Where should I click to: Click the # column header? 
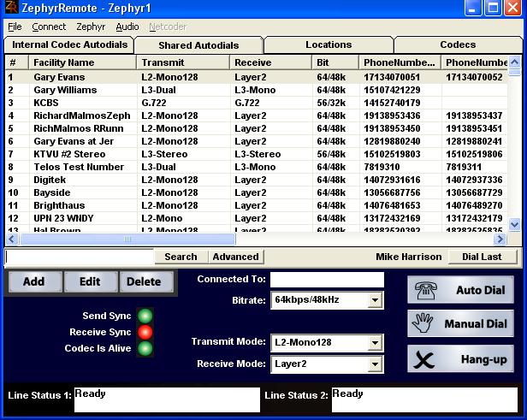pos(17,62)
